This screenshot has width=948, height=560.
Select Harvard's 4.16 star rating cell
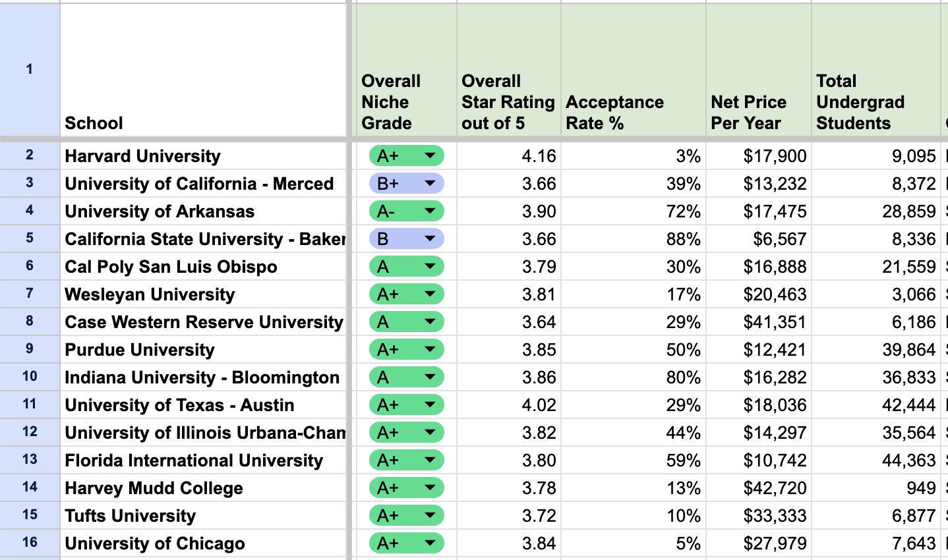click(508, 156)
